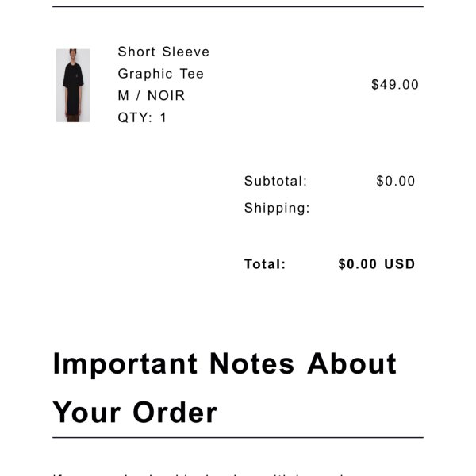Screen dimensions: 476x476
Task: Click the 'Subtotal:' label
Action: click(275, 181)
